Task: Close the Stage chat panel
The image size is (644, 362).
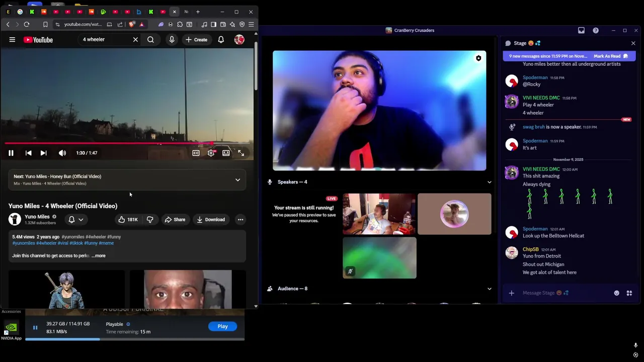Action: (x=633, y=43)
